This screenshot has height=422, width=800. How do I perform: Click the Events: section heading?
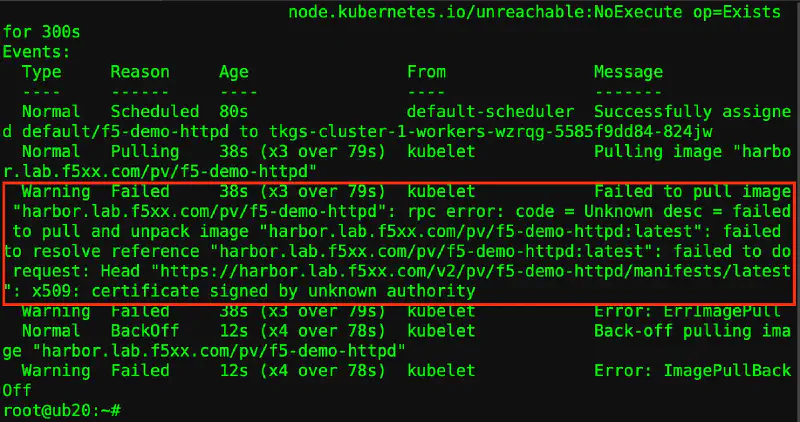point(36,51)
